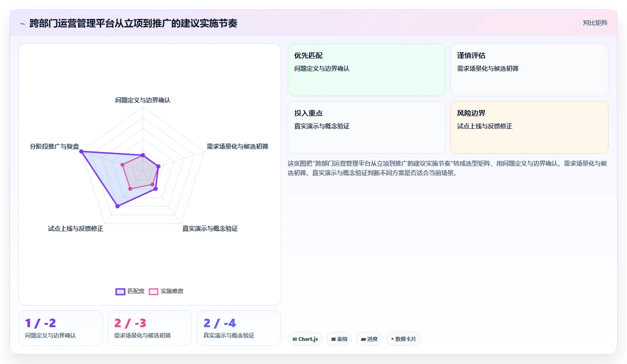Click 需求场景化与候选初筛 in 谨慎评估 card
The width and height of the screenshot is (627, 364).
point(488,68)
